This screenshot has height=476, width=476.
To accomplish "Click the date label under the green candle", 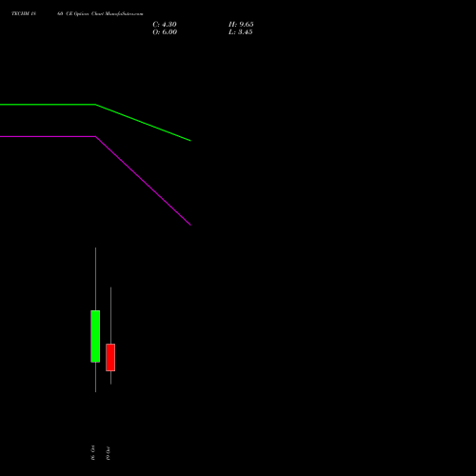I will [x=92, y=452].
